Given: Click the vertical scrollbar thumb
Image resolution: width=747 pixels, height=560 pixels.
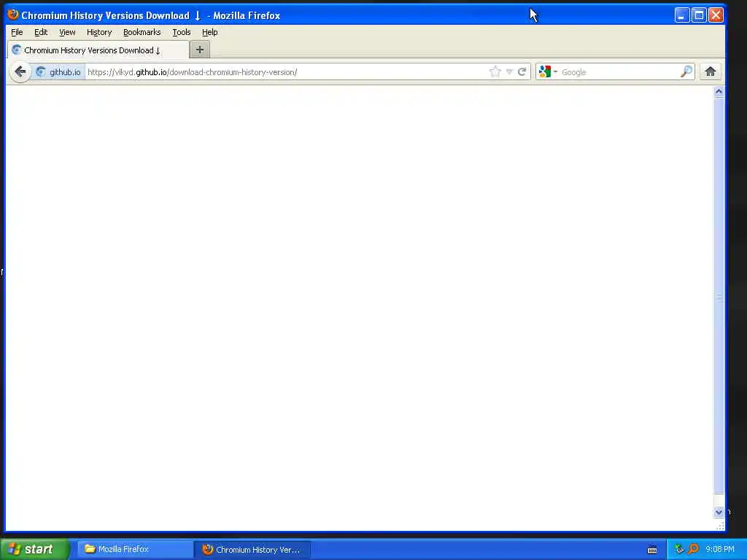Looking at the screenshot, I should [x=719, y=295].
